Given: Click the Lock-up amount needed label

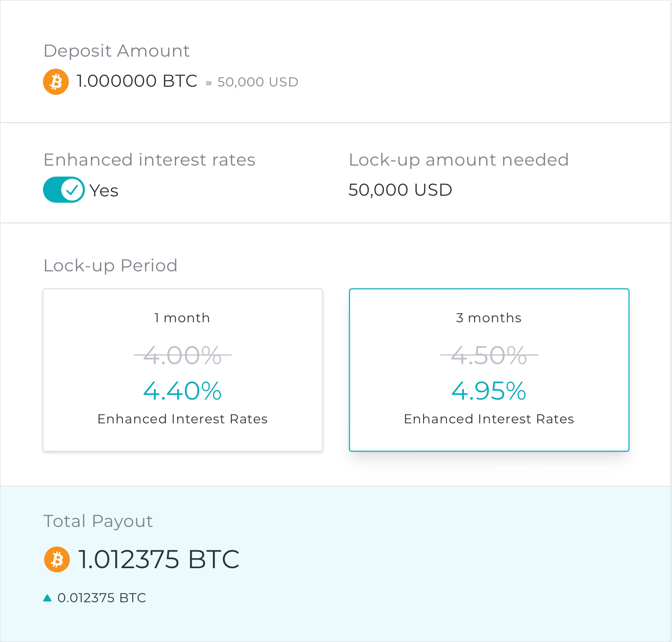Looking at the screenshot, I should coord(458,160).
